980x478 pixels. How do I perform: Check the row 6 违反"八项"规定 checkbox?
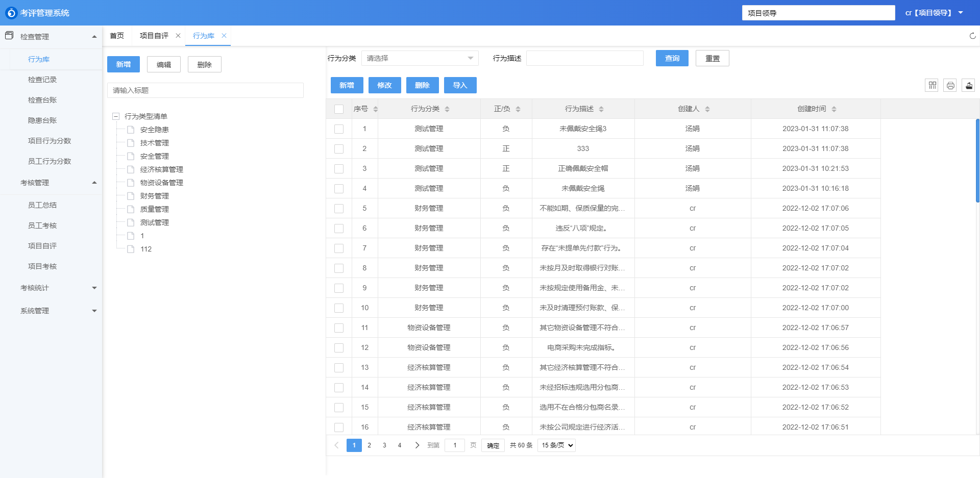pyautogui.click(x=339, y=229)
